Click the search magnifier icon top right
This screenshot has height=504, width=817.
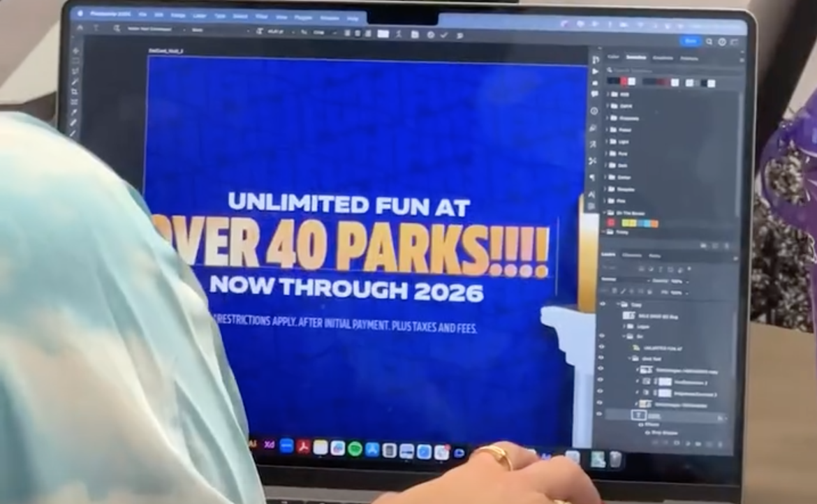tap(709, 42)
